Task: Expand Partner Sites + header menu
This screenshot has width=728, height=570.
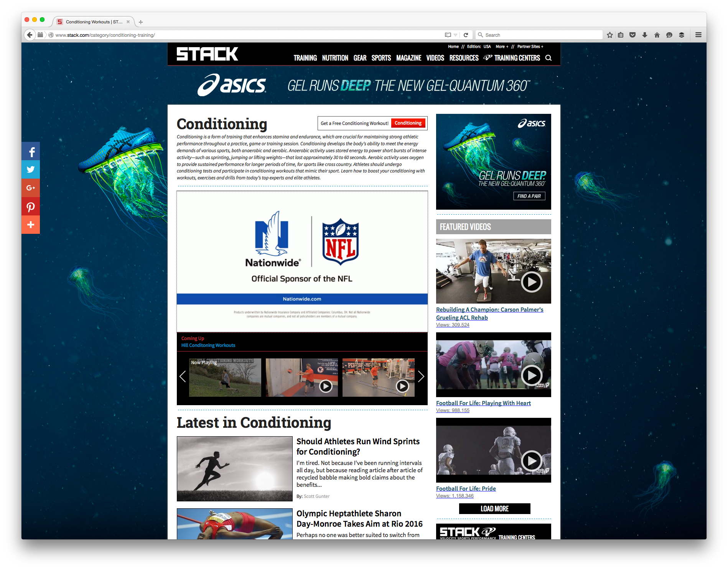Action: [x=530, y=46]
